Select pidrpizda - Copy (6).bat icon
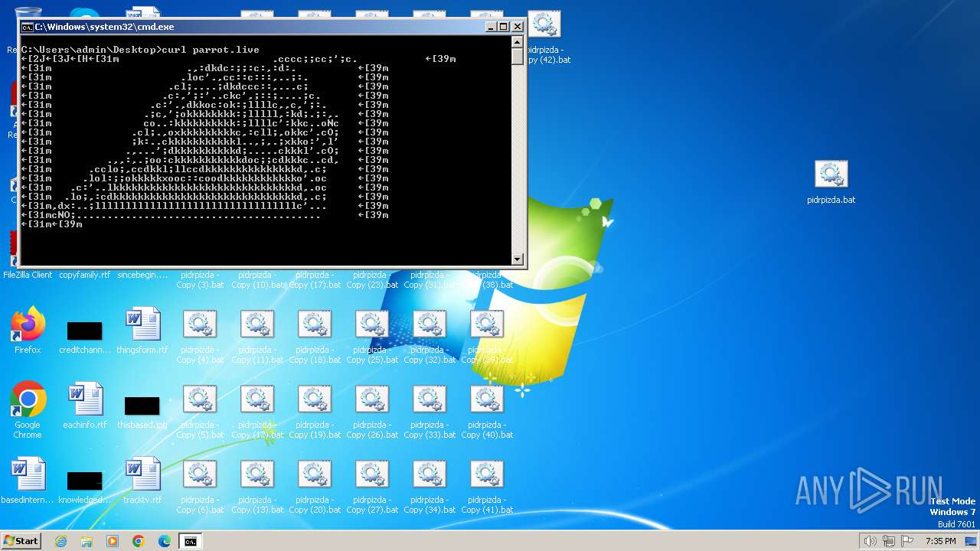Image resolution: width=980 pixels, height=551 pixels. (x=200, y=474)
